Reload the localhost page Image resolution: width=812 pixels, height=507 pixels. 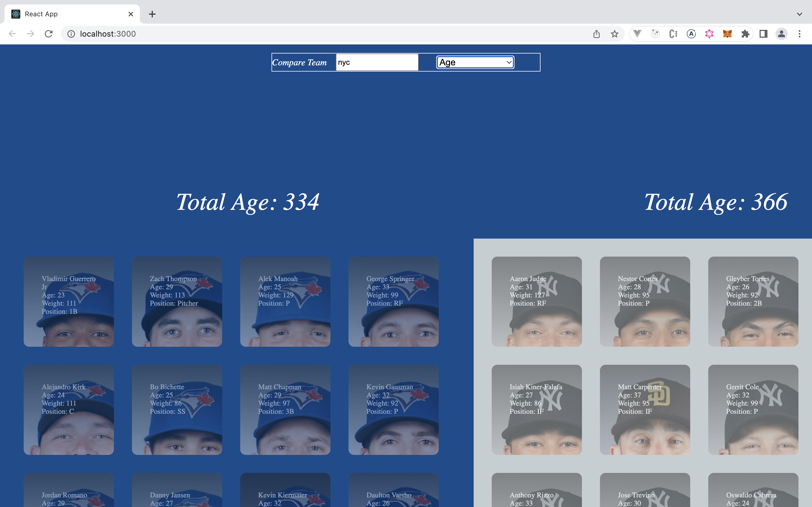(49, 34)
